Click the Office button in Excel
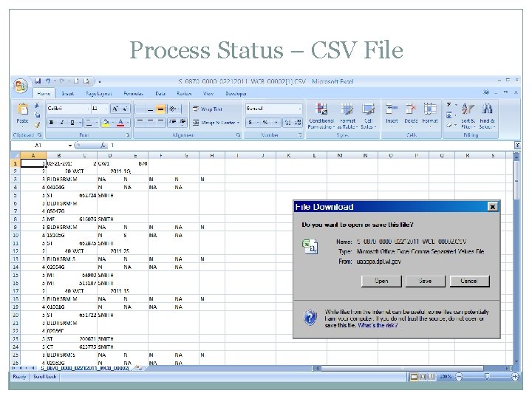The image size is (532, 399). 20,86
